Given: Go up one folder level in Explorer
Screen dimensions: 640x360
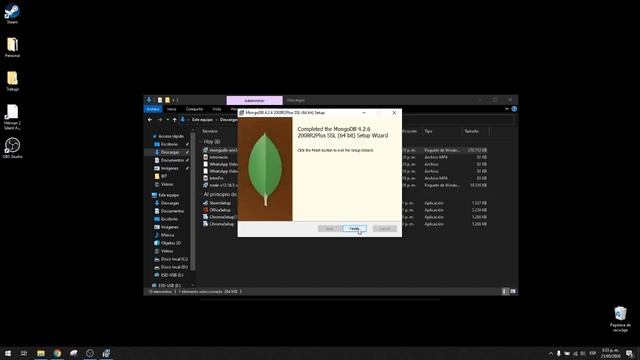Looking at the screenshot, I should (174, 120).
